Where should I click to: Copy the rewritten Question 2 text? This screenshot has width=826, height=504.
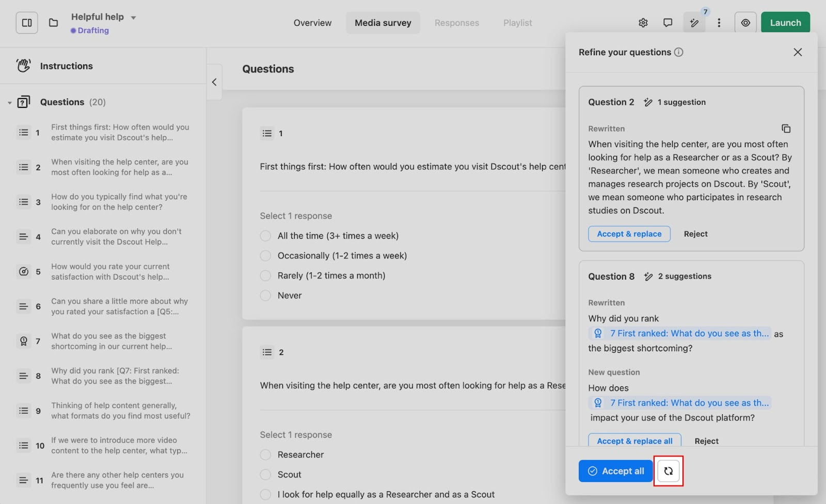pyautogui.click(x=786, y=128)
